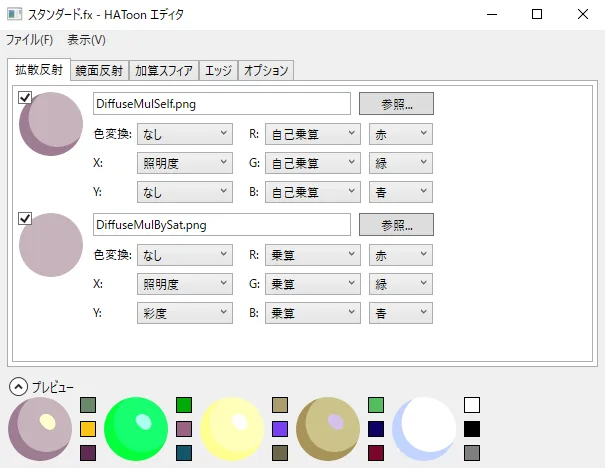
Task: Click the purple preview sphere
Action: [40, 428]
